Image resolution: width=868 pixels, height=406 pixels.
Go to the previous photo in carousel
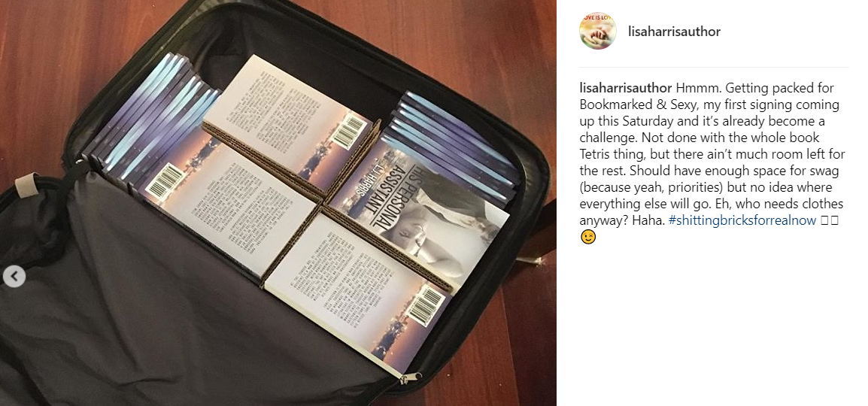click(x=14, y=276)
